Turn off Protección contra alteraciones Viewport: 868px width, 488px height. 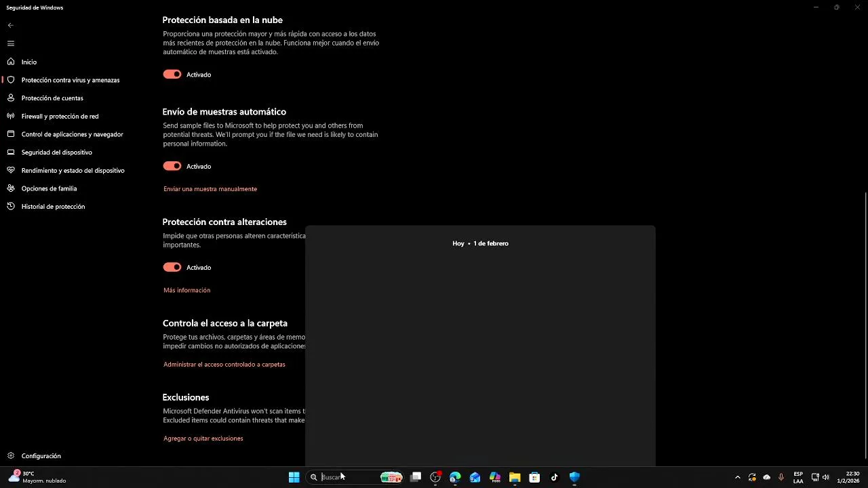click(x=172, y=267)
